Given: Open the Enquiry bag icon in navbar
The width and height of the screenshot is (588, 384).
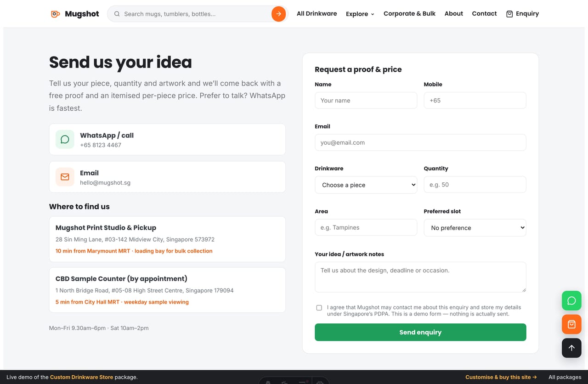Looking at the screenshot, I should click(509, 14).
